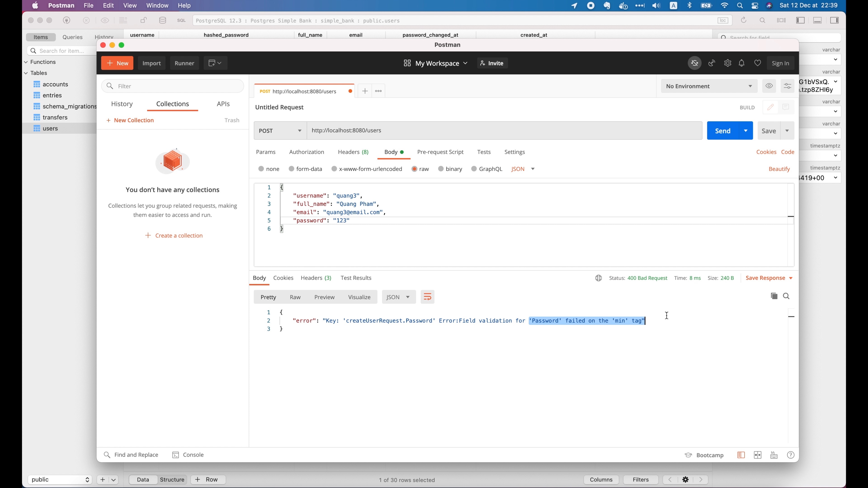The image size is (868, 488).
Task: Open the notifications bell icon
Action: (x=742, y=63)
